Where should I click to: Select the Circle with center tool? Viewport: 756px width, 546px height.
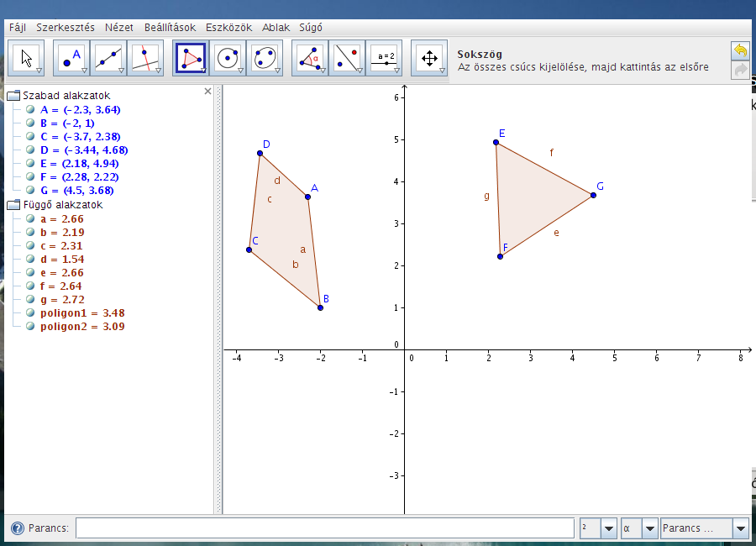(228, 58)
